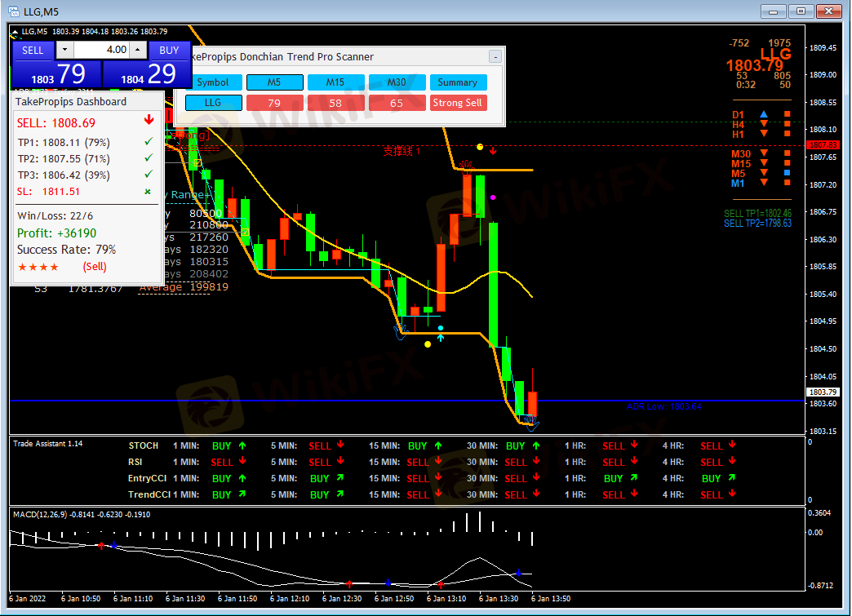Click the orange down triangle beside M30
The height and width of the screenshot is (616, 852).
[x=764, y=153]
